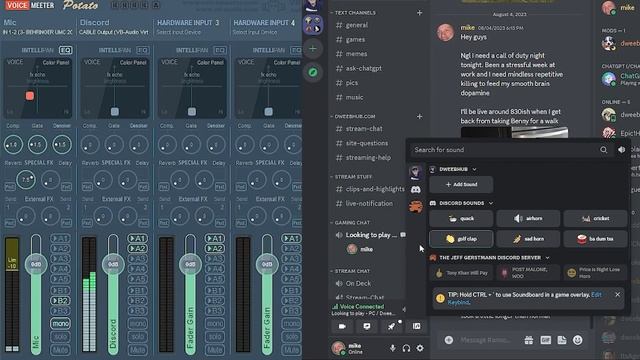Viewport: 640px width, 360px height.
Task: Open sticker picker in message bar
Action: point(562,340)
